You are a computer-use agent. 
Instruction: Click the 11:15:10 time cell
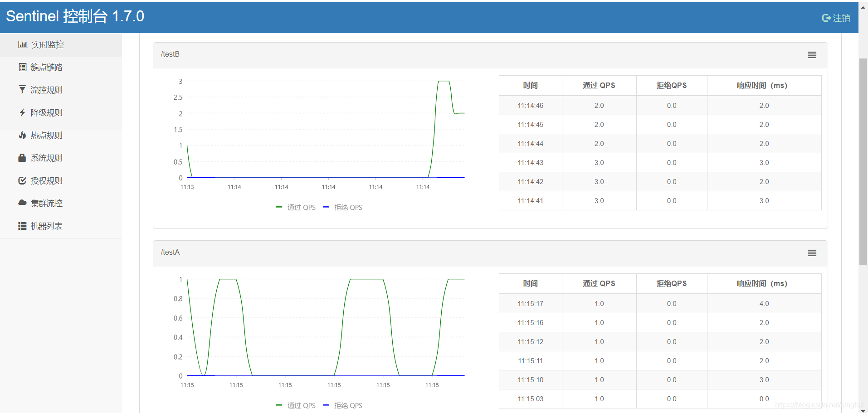click(530, 380)
